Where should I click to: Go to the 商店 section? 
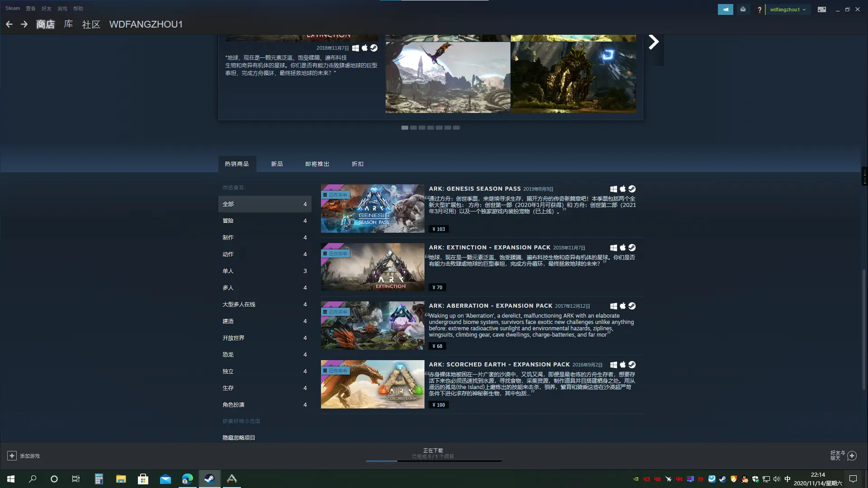(45, 24)
